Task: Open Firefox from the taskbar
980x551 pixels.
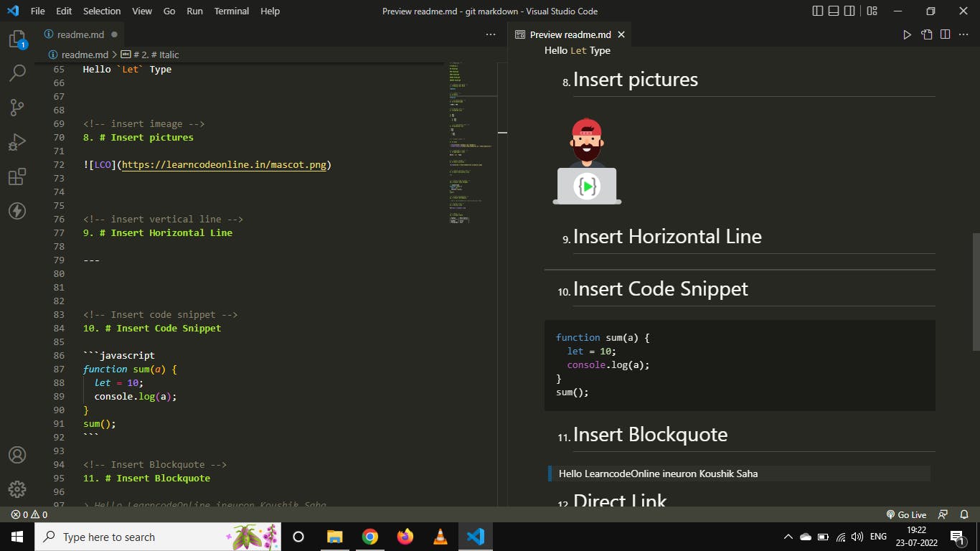Action: click(405, 537)
